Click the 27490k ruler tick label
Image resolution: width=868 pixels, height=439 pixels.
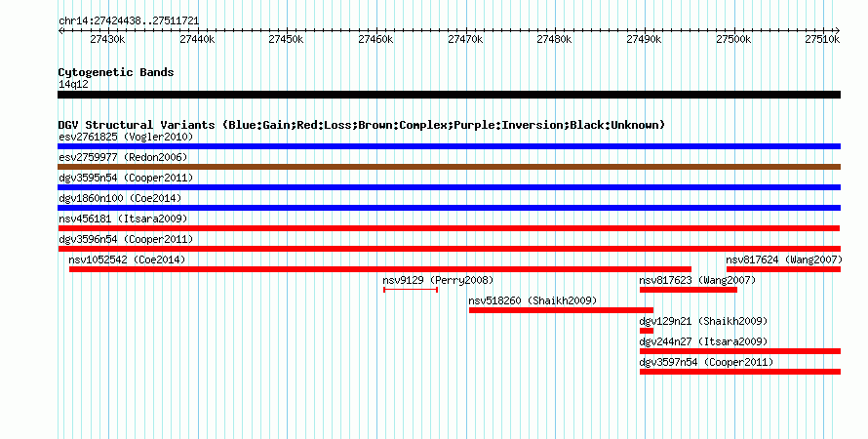[x=644, y=39]
